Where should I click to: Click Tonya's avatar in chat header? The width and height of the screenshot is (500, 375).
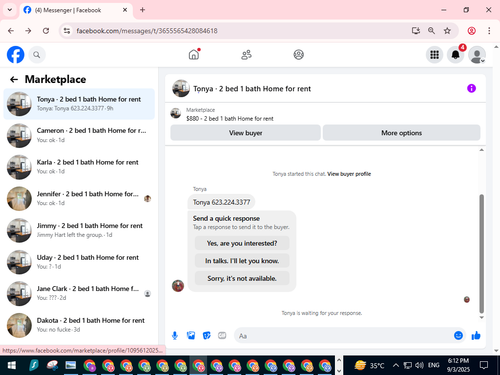181,88
